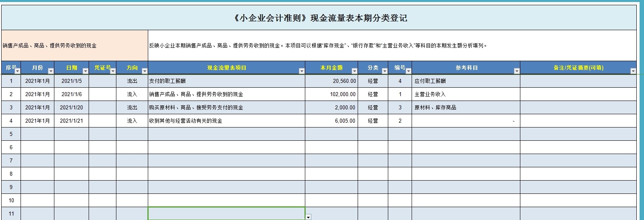Select the peach cell 销售产成品、商品、提供劳务收到的现金
Viewport: 644px width, 220px height.
click(x=75, y=45)
